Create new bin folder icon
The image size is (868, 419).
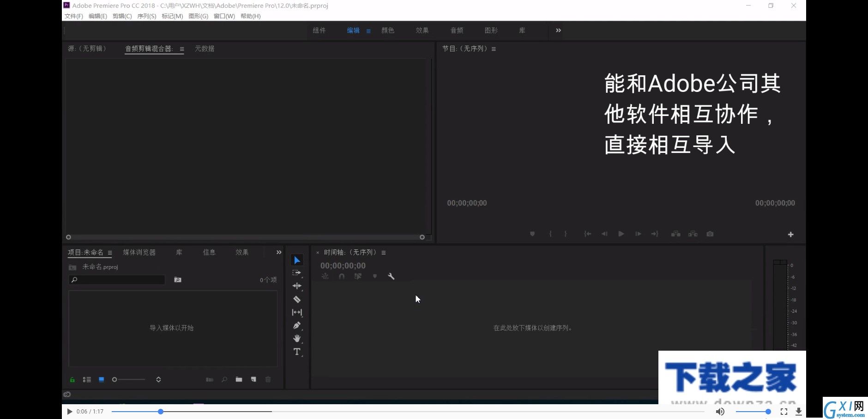coord(239,380)
